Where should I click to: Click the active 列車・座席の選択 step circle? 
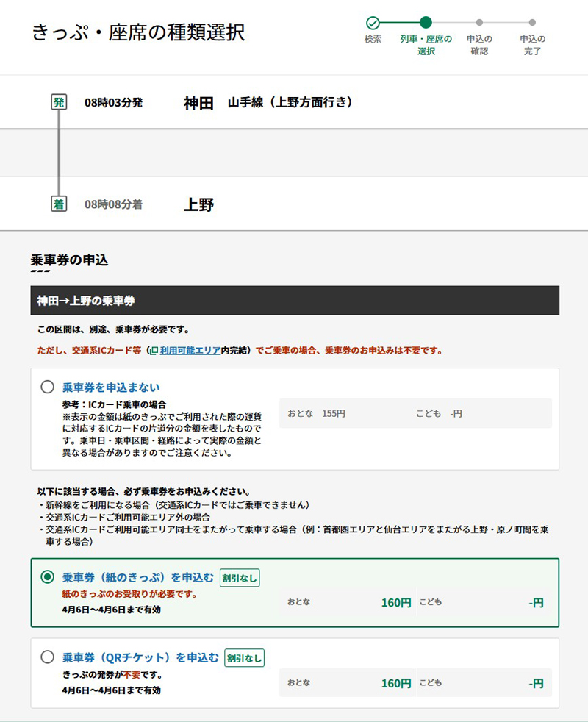coord(426,23)
